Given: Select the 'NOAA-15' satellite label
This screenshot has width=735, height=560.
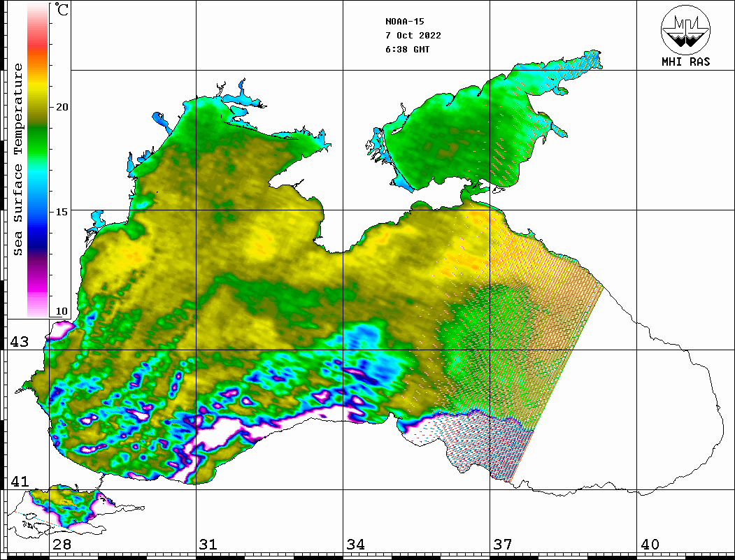Looking at the screenshot, I should point(404,22).
